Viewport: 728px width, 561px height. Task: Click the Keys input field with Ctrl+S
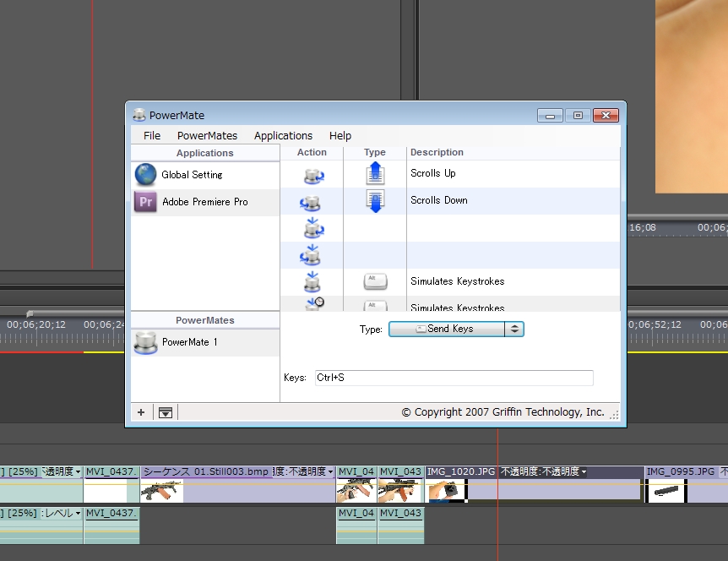[x=454, y=378]
